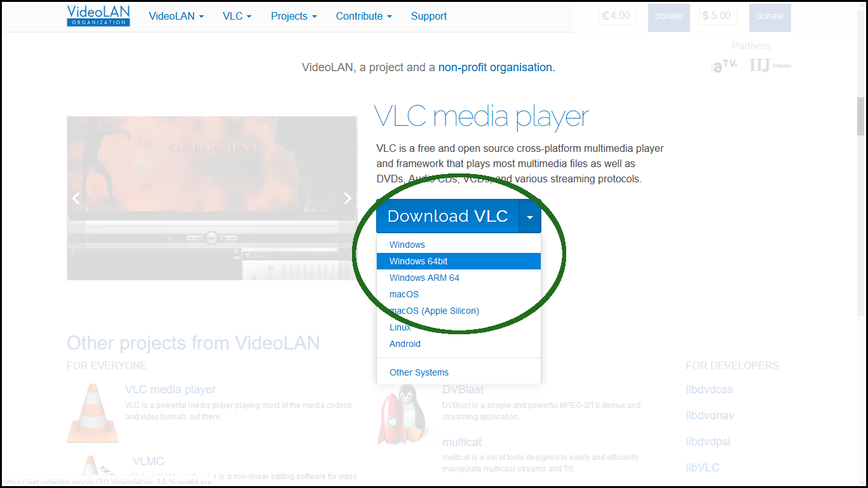Click the orange traffic cone VLC icon
868x488 pixels.
click(93, 412)
